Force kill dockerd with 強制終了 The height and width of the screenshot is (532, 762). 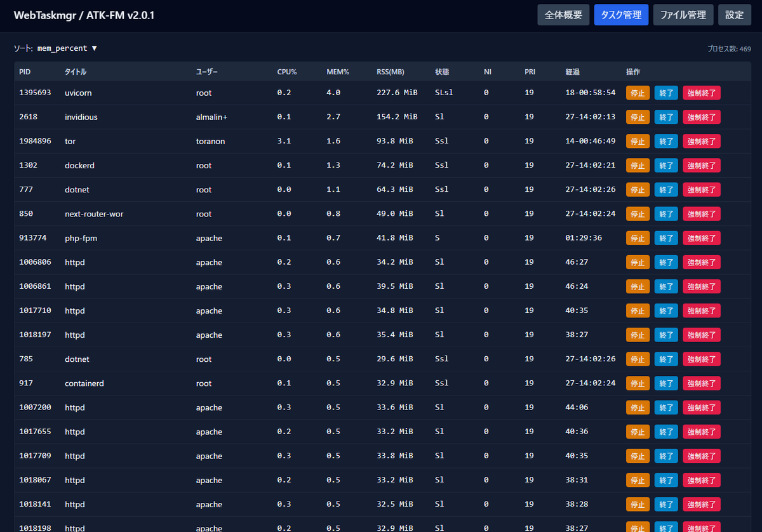click(x=702, y=165)
